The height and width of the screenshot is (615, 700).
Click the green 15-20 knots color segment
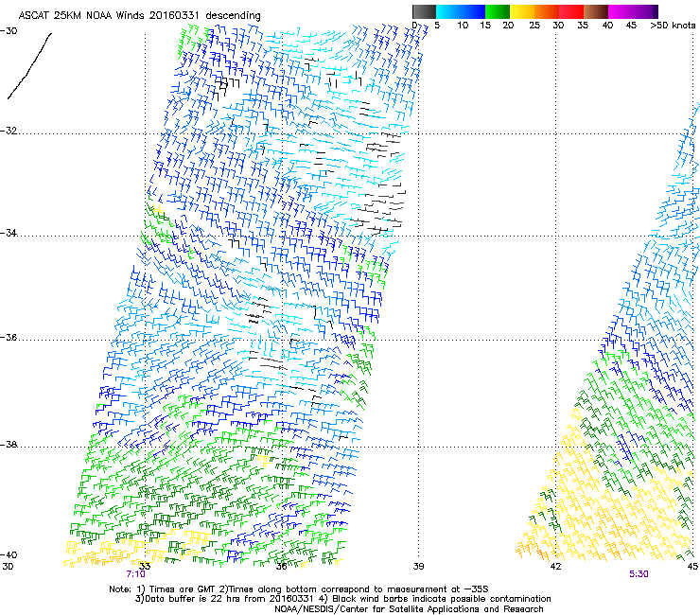coord(498,11)
